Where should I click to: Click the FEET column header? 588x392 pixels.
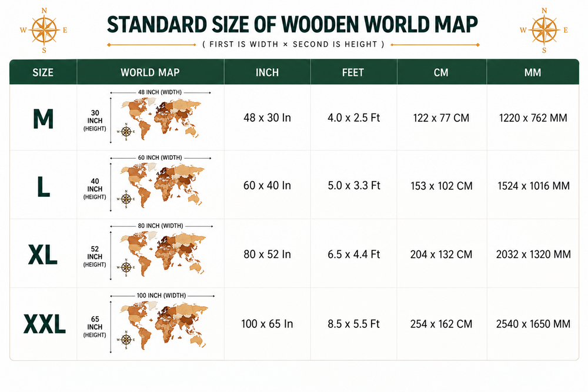(x=353, y=72)
